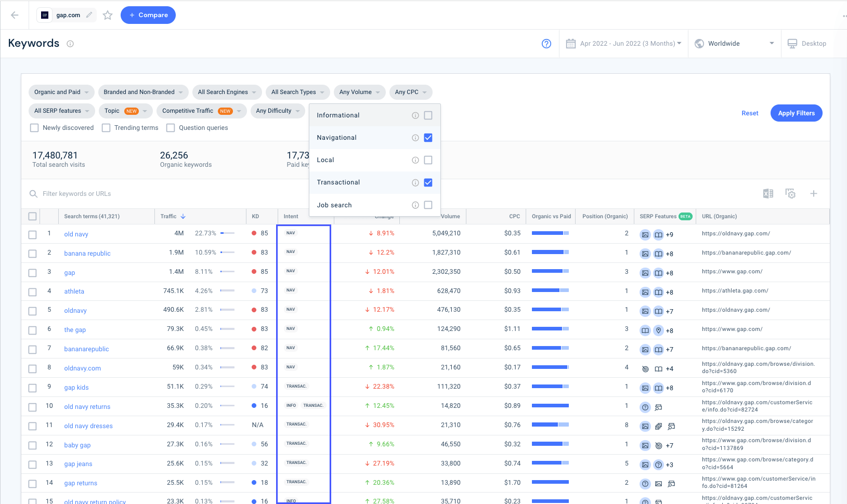
Task: Click the Apply Filters button
Action: [x=796, y=113]
